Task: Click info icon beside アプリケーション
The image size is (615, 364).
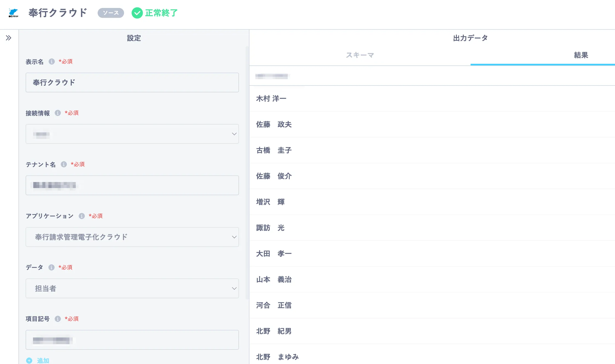Action: click(82, 216)
